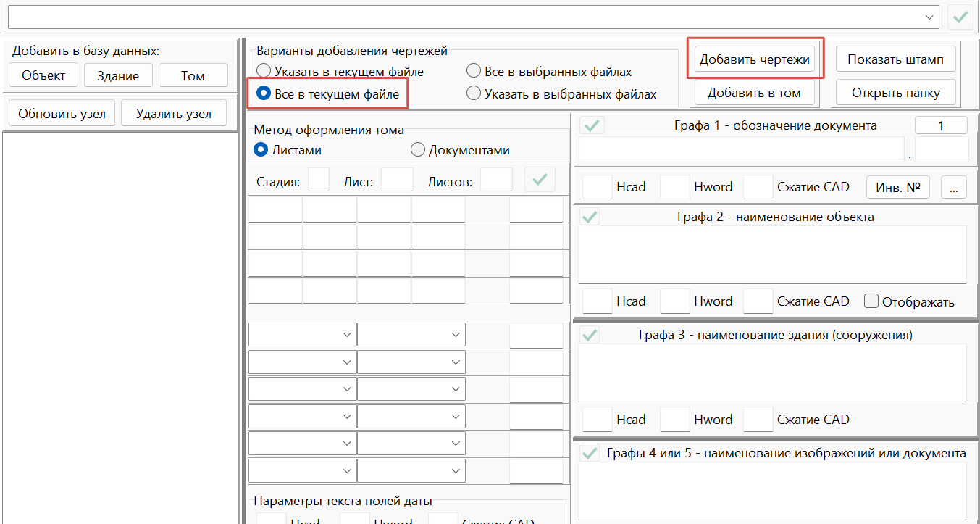Click the Hcad field under Графа 3
The image size is (980, 524).
coord(598,419)
